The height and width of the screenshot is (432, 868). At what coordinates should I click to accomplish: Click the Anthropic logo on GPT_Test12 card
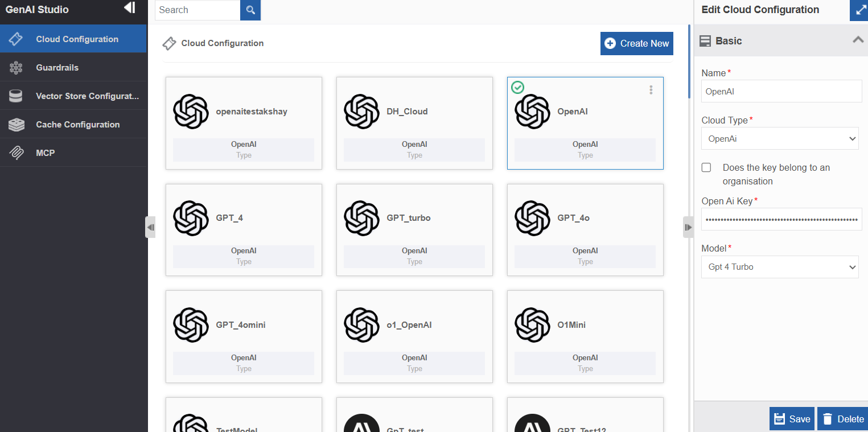point(532,423)
